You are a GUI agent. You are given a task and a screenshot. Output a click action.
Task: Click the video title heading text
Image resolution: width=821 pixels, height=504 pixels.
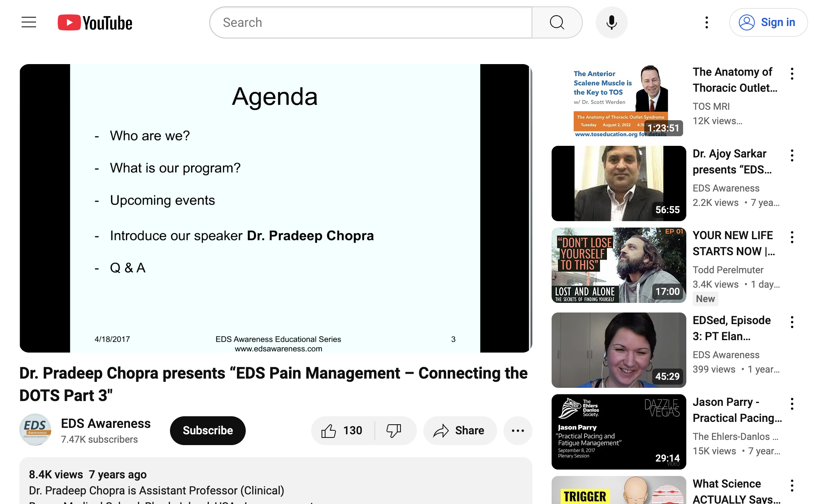tap(273, 384)
